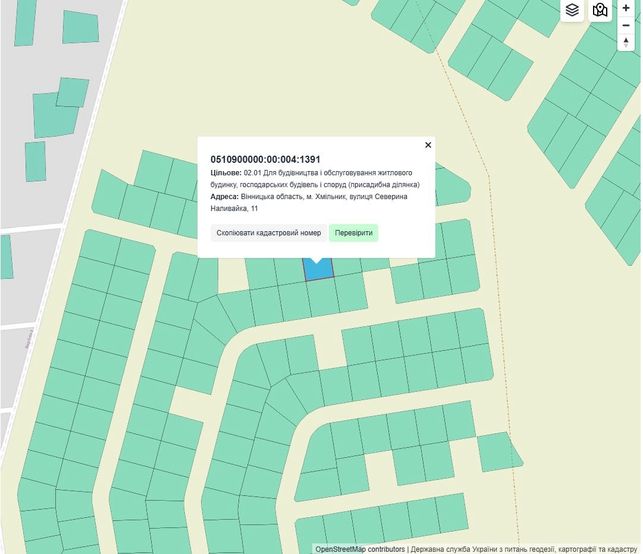Open the OpenStreetMap contributors link
This screenshot has height=554, width=643.
click(360, 549)
